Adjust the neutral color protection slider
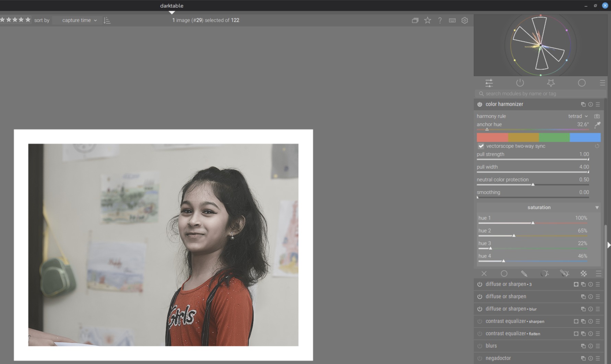Image resolution: width=611 pixels, height=364 pixels. pyautogui.click(x=533, y=184)
